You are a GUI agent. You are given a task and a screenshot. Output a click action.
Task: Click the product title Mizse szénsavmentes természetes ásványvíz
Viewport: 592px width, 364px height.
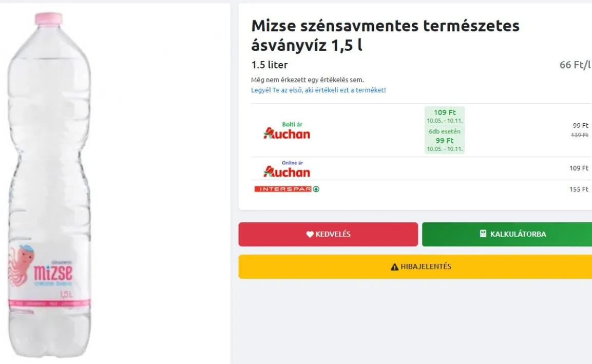(x=385, y=35)
